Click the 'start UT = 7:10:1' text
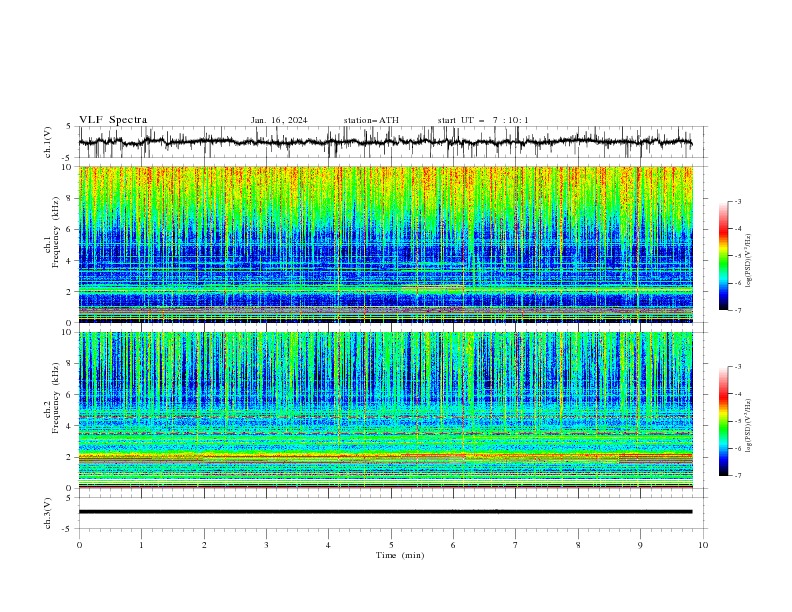Image resolution: width=792 pixels, height=612 pixels. coord(483,120)
